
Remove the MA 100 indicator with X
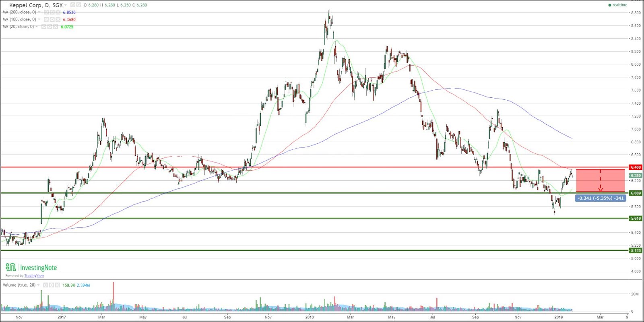point(58,19)
